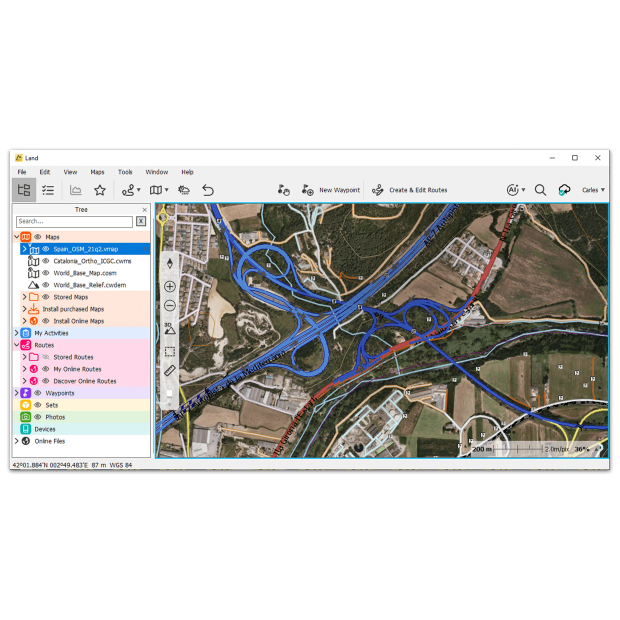
Task: Click the New Waypoint flag icon
Action: point(308,190)
